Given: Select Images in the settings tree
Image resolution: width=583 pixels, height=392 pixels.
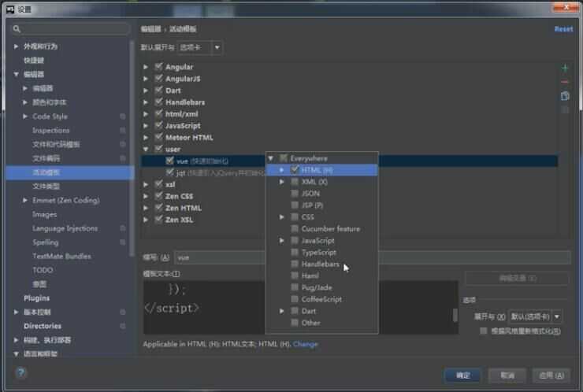Looking at the screenshot, I should [44, 214].
